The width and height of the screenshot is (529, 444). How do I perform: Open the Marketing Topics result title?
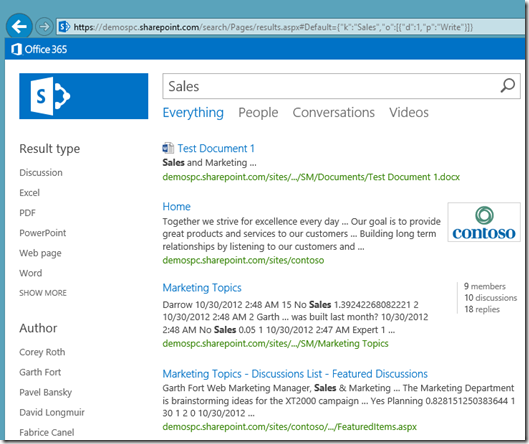pos(202,288)
